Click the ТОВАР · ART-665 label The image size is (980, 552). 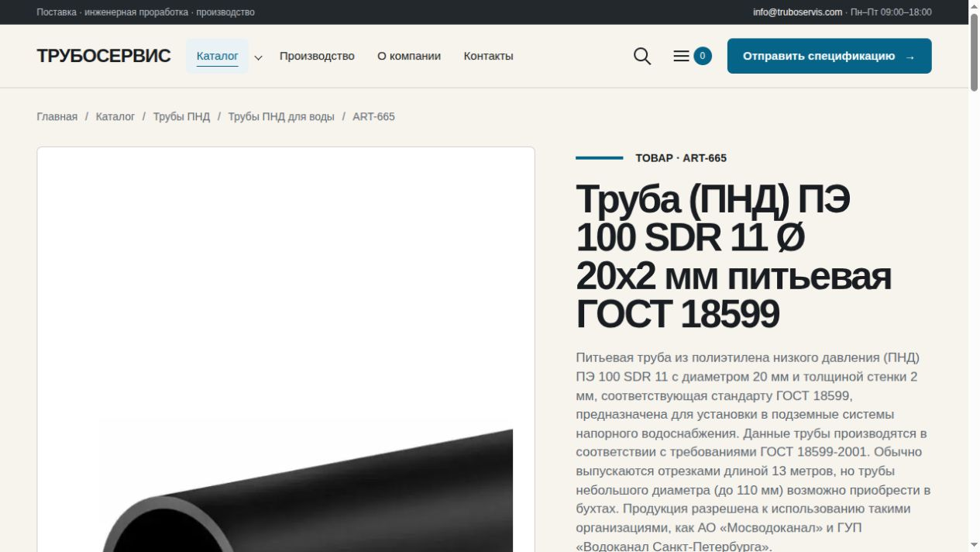[x=681, y=157]
